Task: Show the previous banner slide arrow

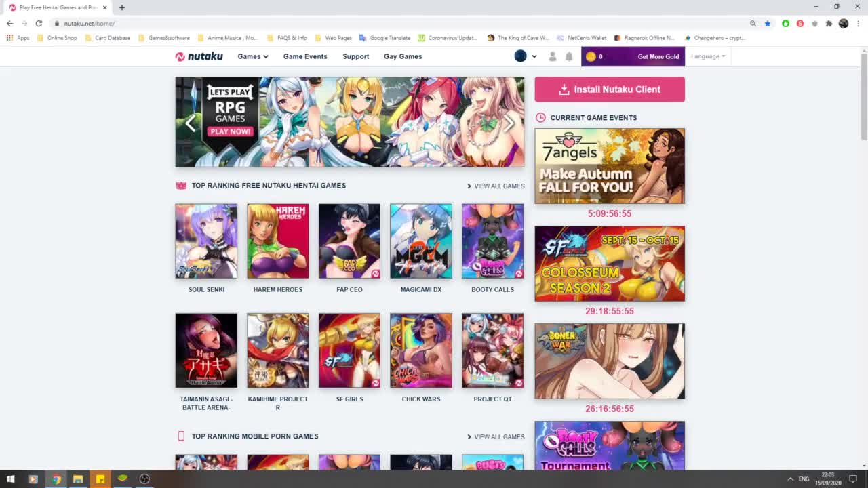Action: (x=191, y=123)
